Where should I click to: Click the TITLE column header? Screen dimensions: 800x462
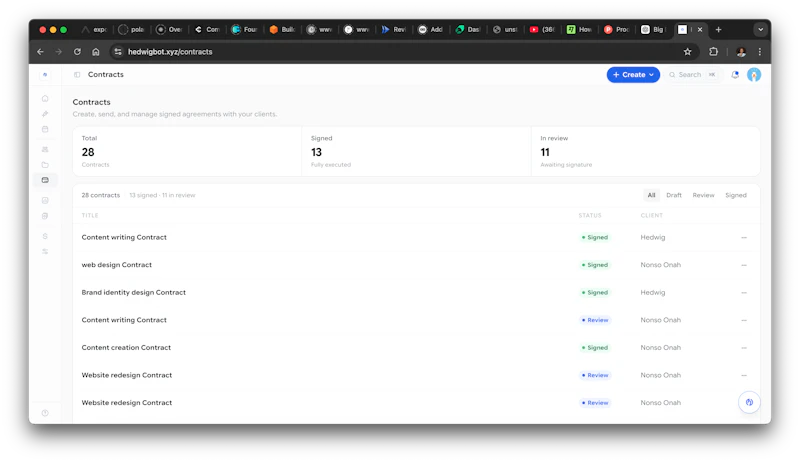coord(90,216)
